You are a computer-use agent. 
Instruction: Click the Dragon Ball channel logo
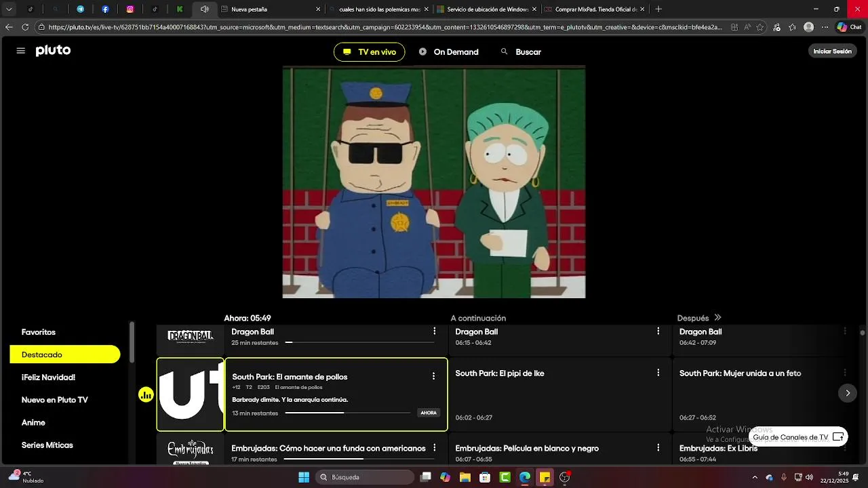(x=191, y=336)
